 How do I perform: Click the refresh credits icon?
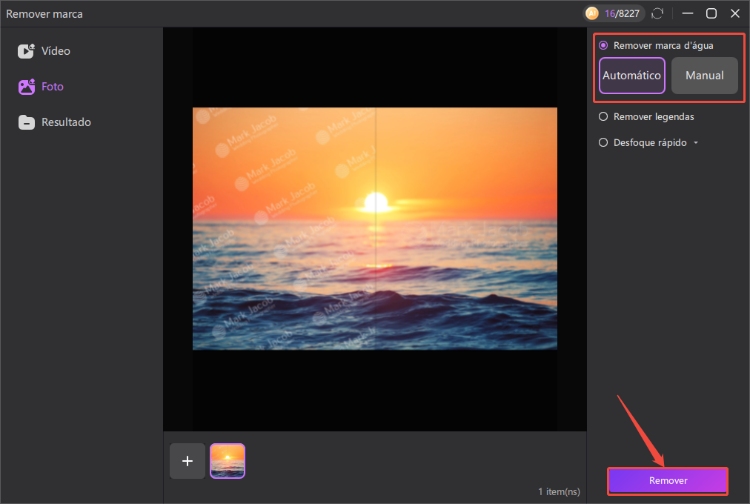[657, 14]
